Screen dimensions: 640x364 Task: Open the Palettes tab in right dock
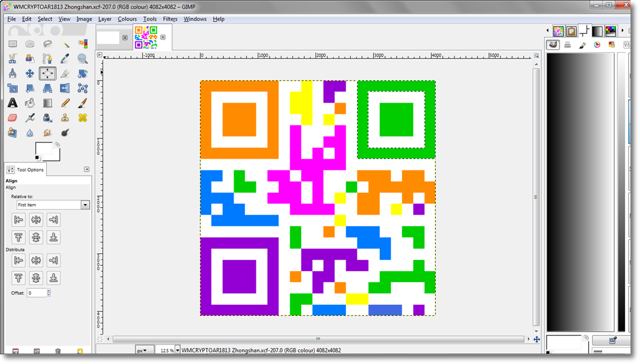click(x=610, y=31)
